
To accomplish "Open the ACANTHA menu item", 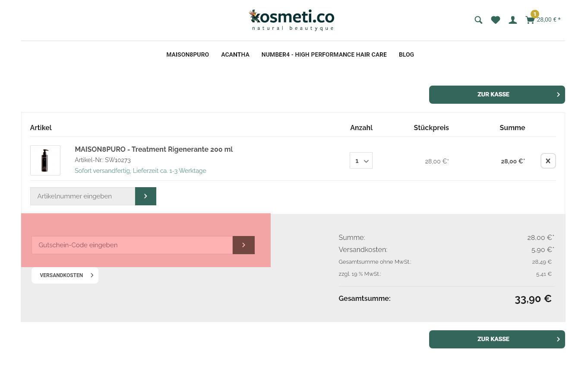I will click(x=235, y=54).
